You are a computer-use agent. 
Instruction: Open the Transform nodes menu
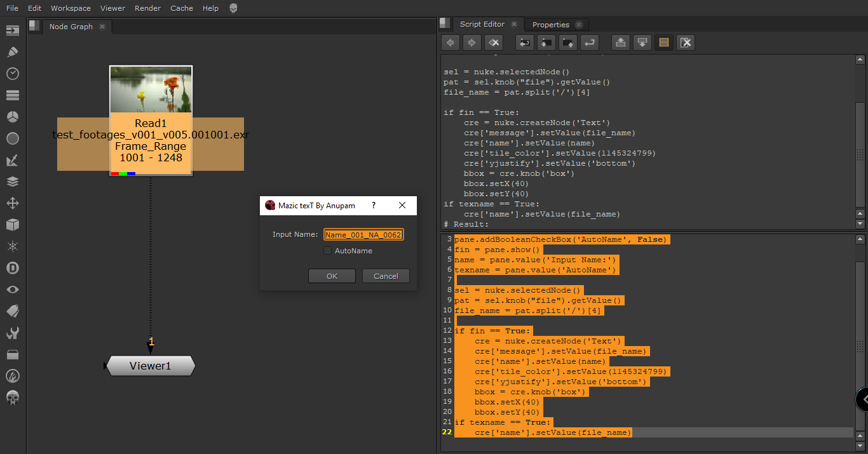pos(13,203)
